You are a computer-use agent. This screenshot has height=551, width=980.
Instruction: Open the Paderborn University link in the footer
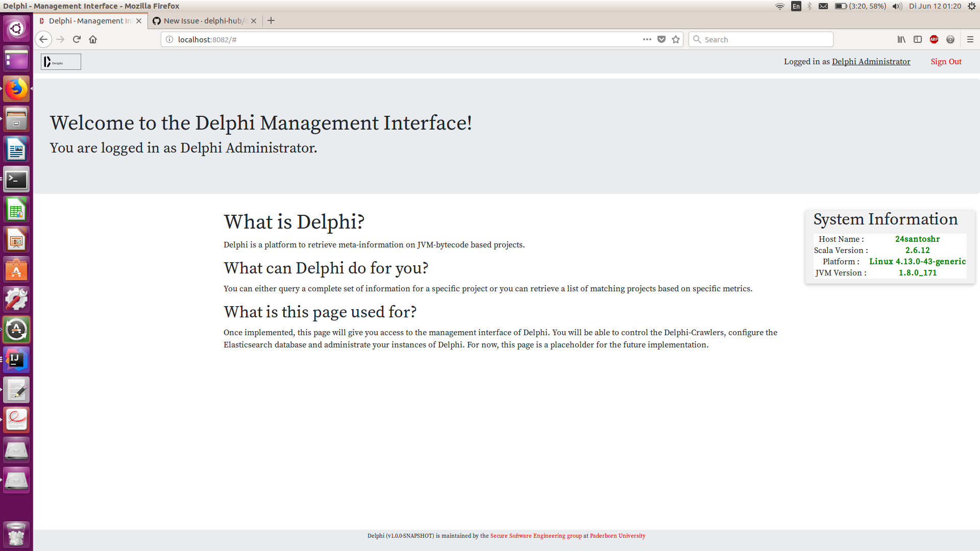617,536
